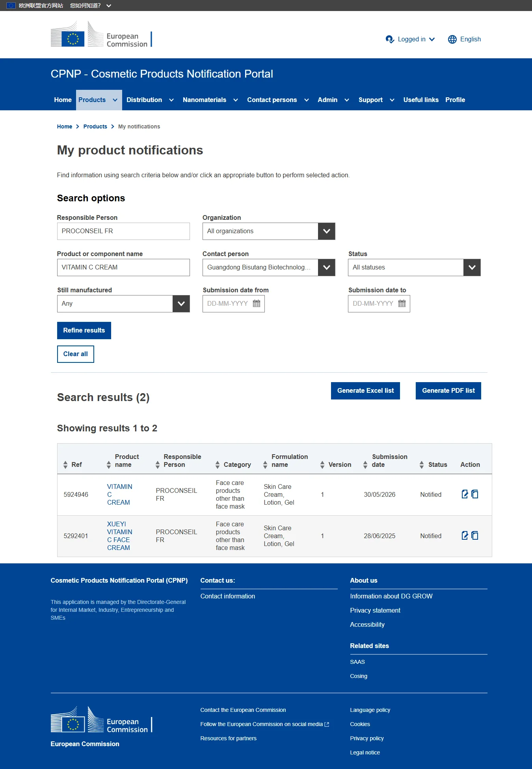This screenshot has height=769, width=532.
Task: Click the submission date 30/05/2026
Action: tap(379, 494)
